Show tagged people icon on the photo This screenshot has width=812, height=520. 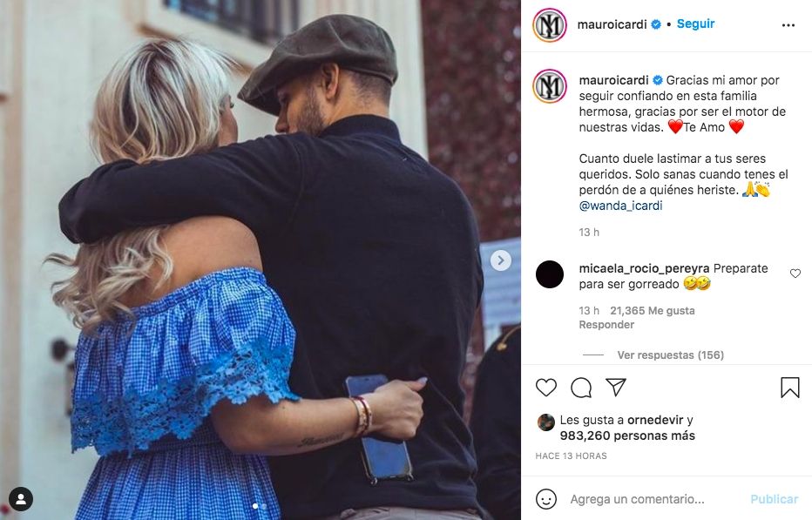tap(21, 499)
